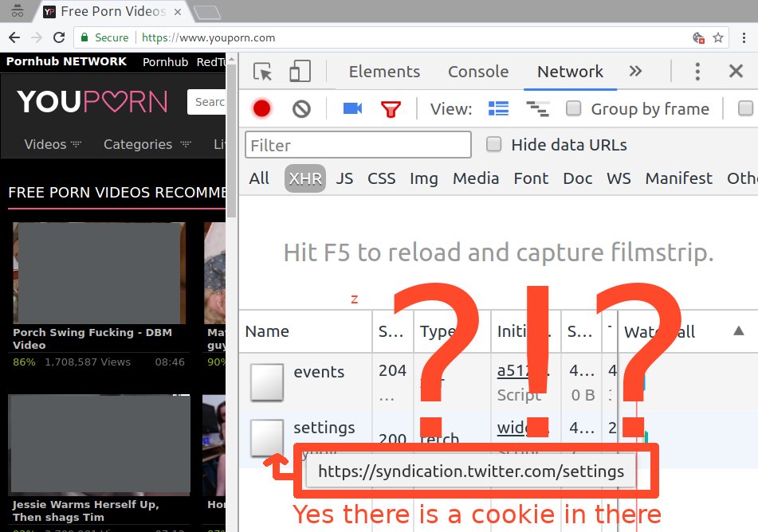This screenshot has height=532, width=758.
Task: Click the page vertical scrollbar
Action: click(x=232, y=140)
